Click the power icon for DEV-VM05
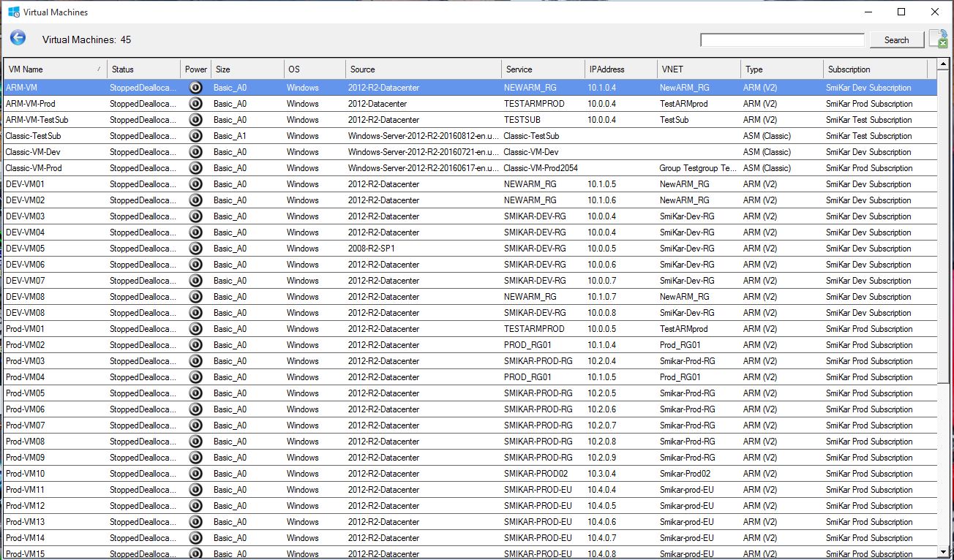The image size is (954, 560). click(195, 248)
